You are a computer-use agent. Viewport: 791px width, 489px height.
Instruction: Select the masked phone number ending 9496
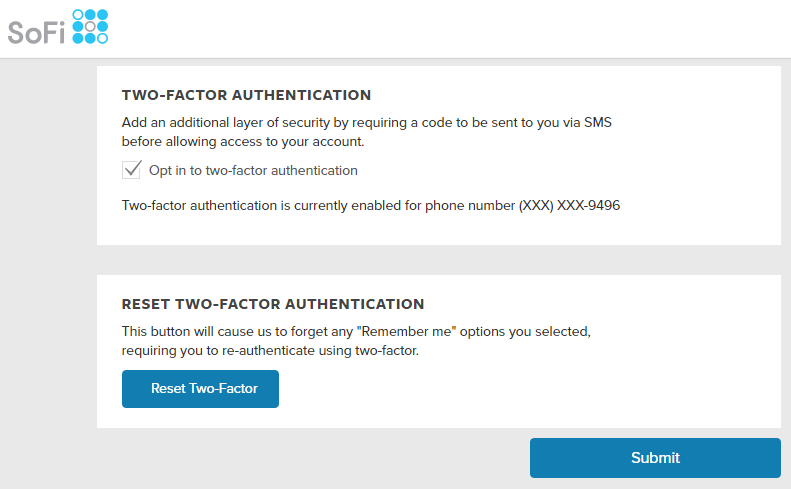coord(570,205)
